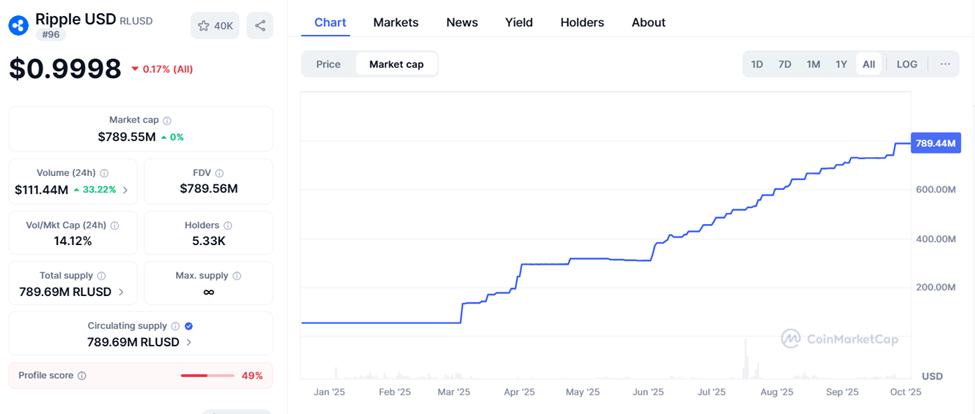Click the Volume (24h) info icon
975x414 pixels.
(x=104, y=173)
